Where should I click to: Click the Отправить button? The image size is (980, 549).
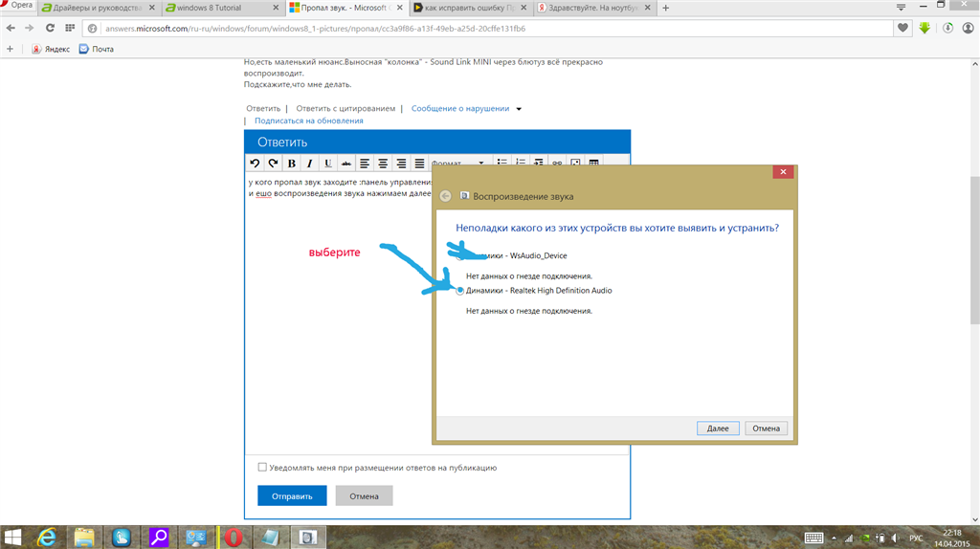click(292, 495)
